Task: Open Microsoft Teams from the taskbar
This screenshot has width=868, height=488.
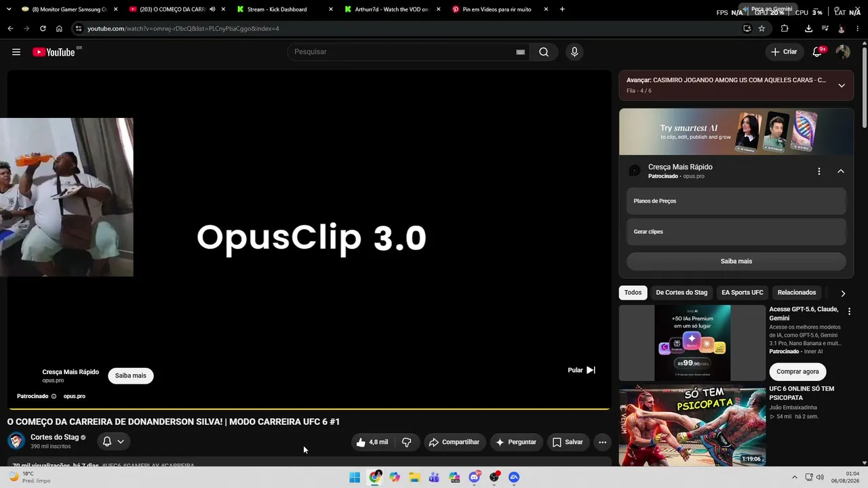Action: pyautogui.click(x=435, y=477)
